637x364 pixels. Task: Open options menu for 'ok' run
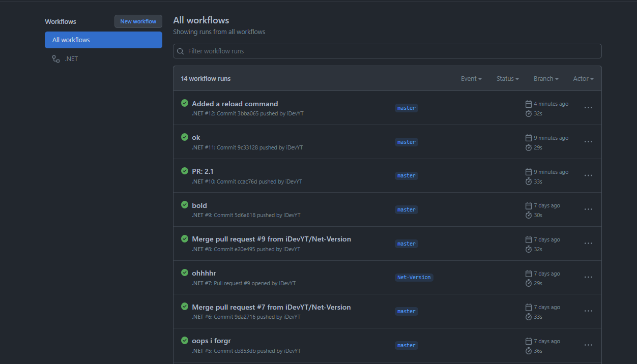(588, 142)
